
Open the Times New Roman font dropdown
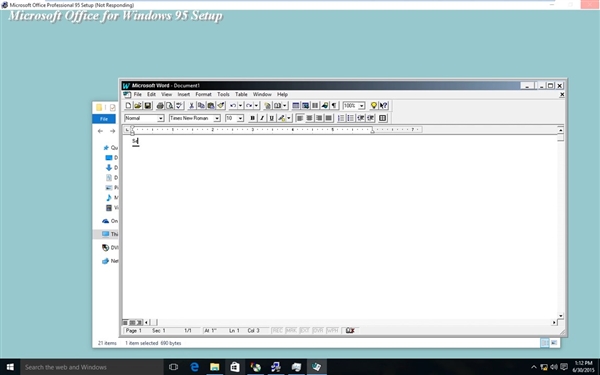pyautogui.click(x=217, y=118)
